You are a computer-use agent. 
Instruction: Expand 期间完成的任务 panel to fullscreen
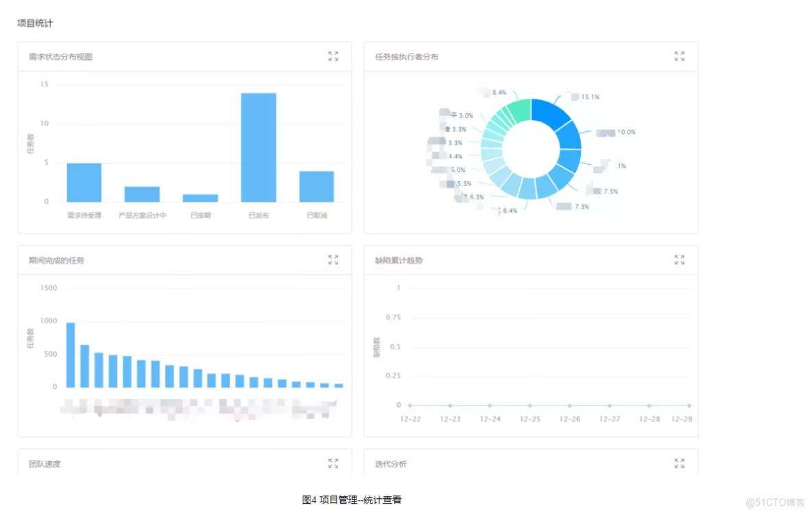(334, 260)
